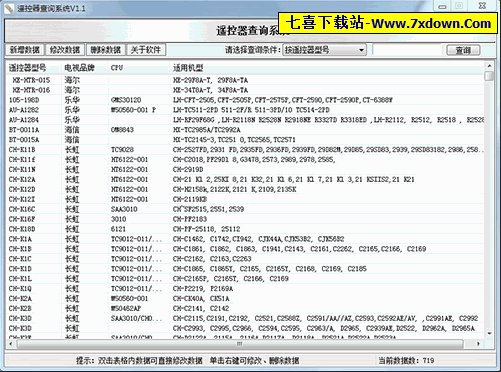Select row CH-K2B
The width and height of the screenshot is (501, 372).
pos(245,308)
